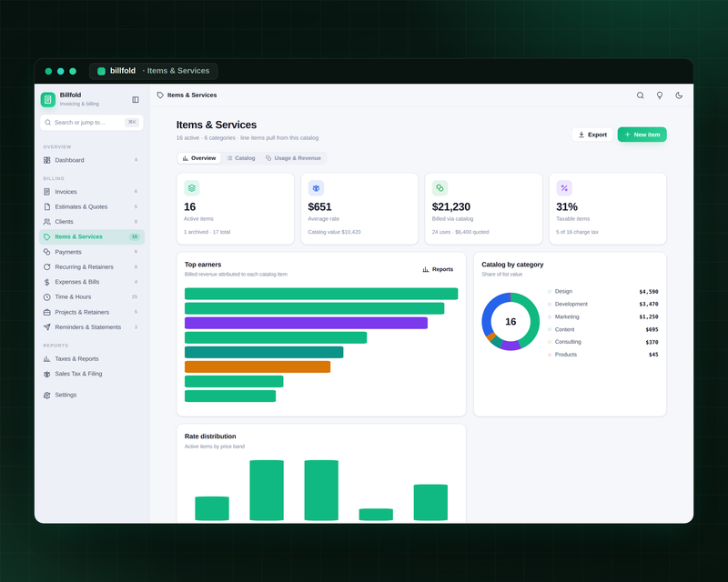Screen dimensions: 728x582
Task: Click the $651 average rate value
Action: click(x=319, y=207)
